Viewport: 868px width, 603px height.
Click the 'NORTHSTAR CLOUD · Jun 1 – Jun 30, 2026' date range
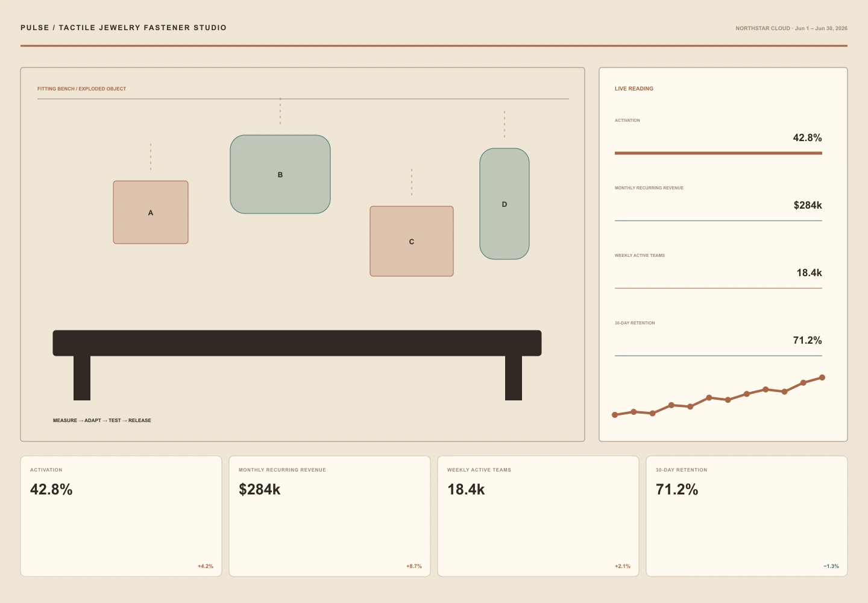pos(791,28)
